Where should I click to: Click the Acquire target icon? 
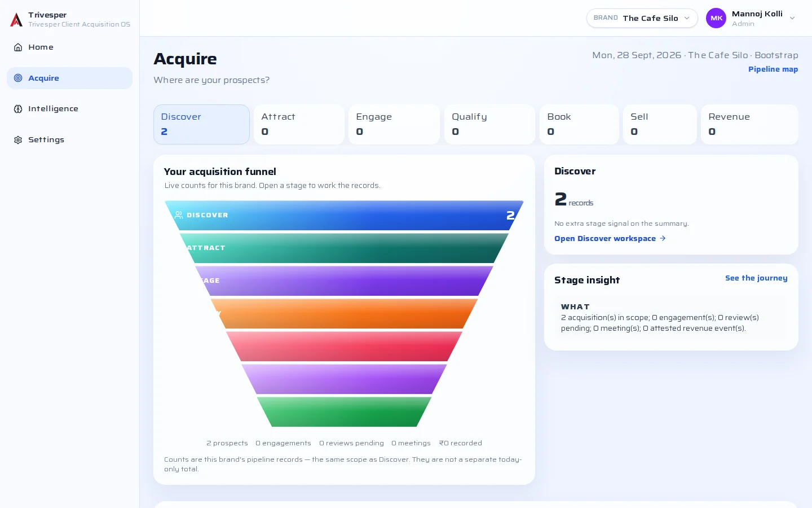pyautogui.click(x=18, y=78)
